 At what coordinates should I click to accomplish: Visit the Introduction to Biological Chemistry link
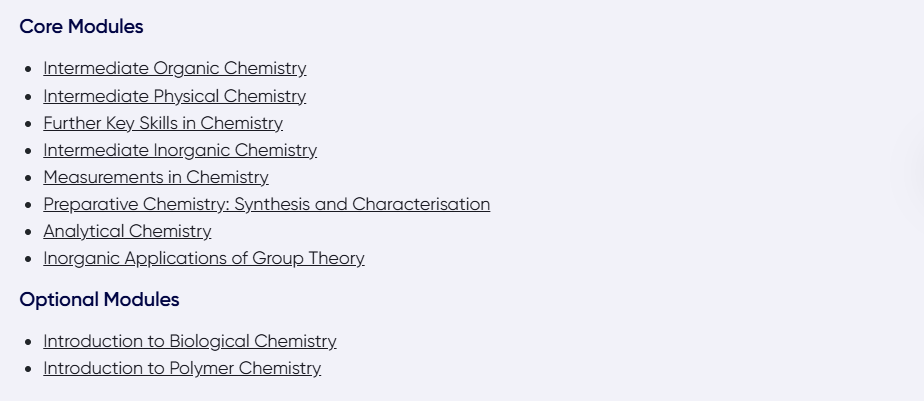point(190,341)
